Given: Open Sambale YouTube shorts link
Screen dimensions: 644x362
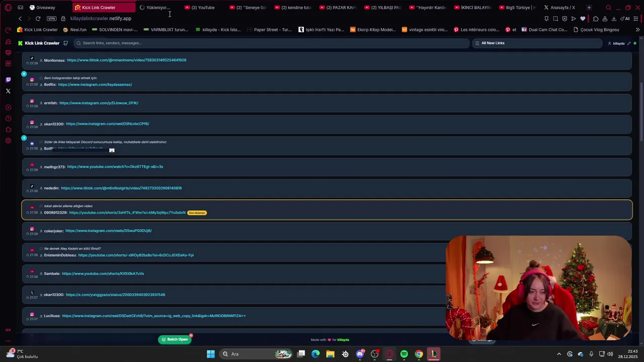Looking at the screenshot, I should (103, 274).
